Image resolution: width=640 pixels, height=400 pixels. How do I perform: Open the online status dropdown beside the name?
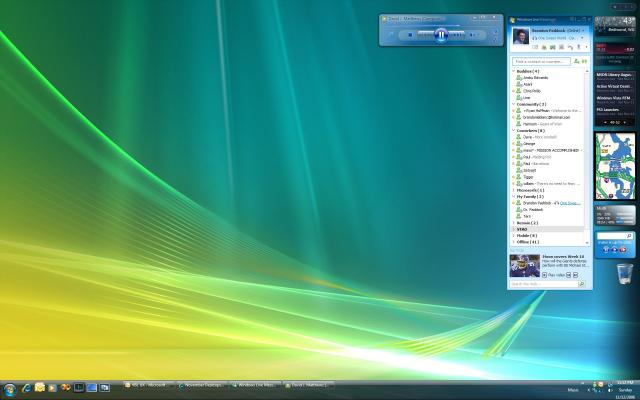click(583, 31)
